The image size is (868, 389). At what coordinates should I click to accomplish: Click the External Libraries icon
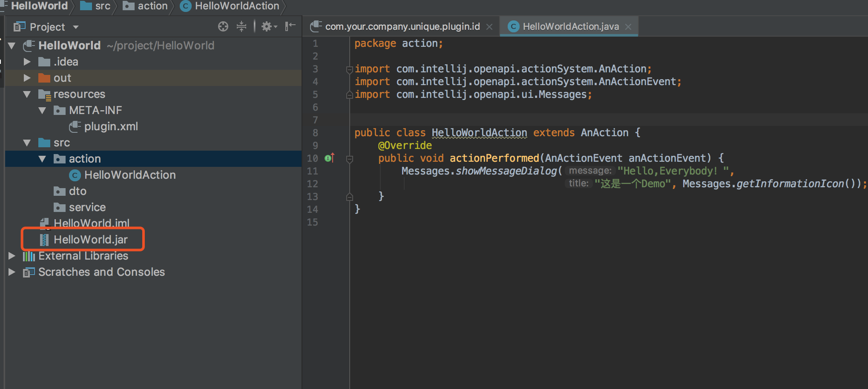pos(29,256)
